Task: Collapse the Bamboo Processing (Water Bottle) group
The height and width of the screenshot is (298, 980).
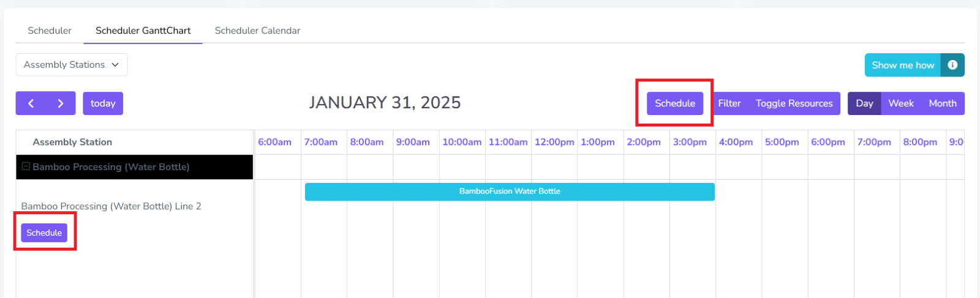Action: pyautogui.click(x=26, y=166)
